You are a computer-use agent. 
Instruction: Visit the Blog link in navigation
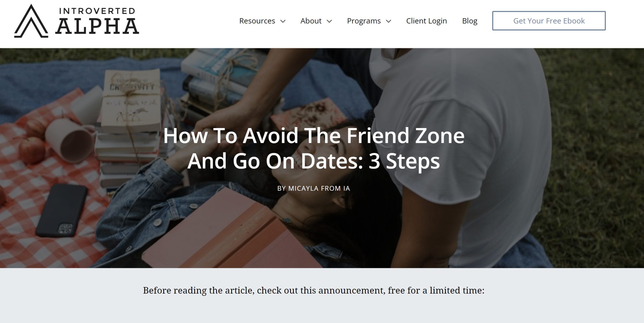(x=470, y=21)
